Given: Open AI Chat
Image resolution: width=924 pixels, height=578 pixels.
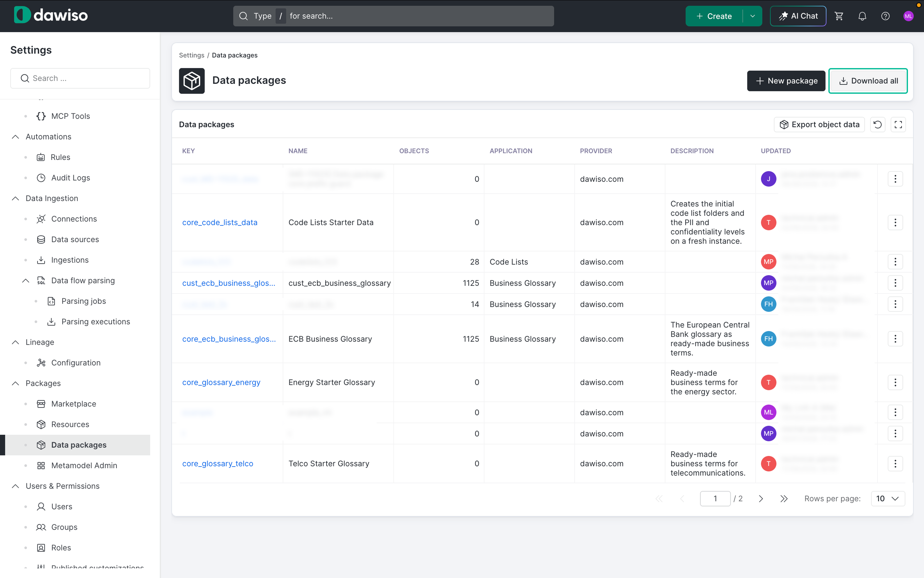Looking at the screenshot, I should [x=798, y=16].
